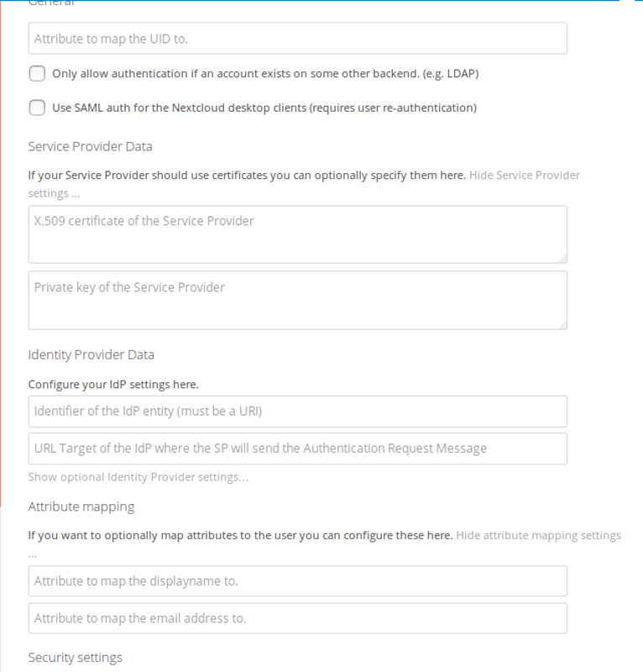Focus the IdP entity identifier field
Viewport: 643px width, 672px height.
click(297, 412)
